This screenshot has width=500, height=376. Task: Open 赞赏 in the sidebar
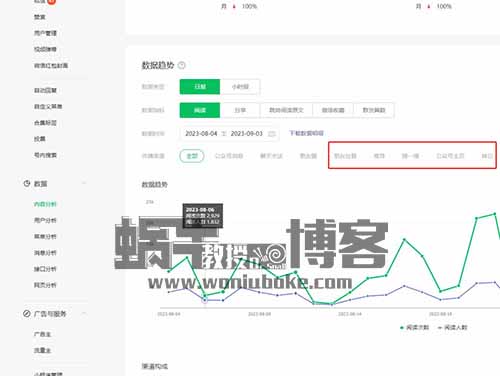pos(39,17)
